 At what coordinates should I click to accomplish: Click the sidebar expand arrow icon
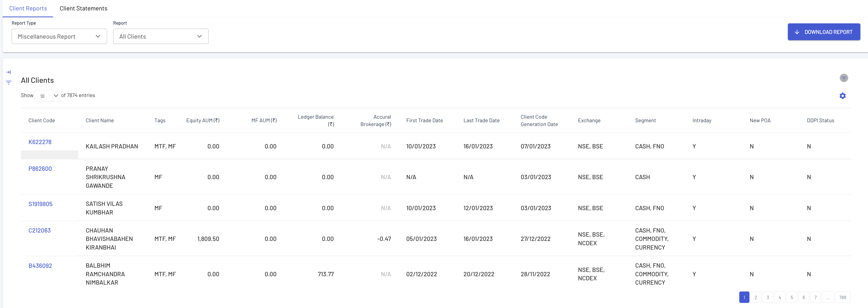coord(9,72)
